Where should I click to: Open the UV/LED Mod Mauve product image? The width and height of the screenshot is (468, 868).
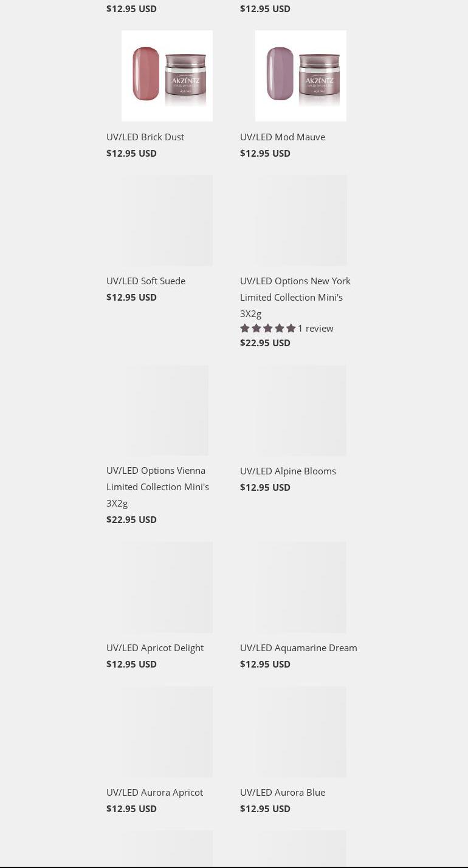pyautogui.click(x=301, y=76)
